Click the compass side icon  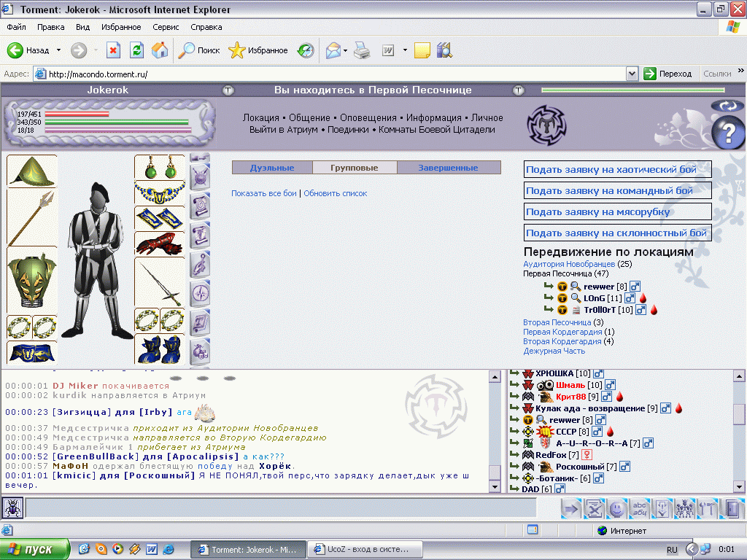(200, 293)
